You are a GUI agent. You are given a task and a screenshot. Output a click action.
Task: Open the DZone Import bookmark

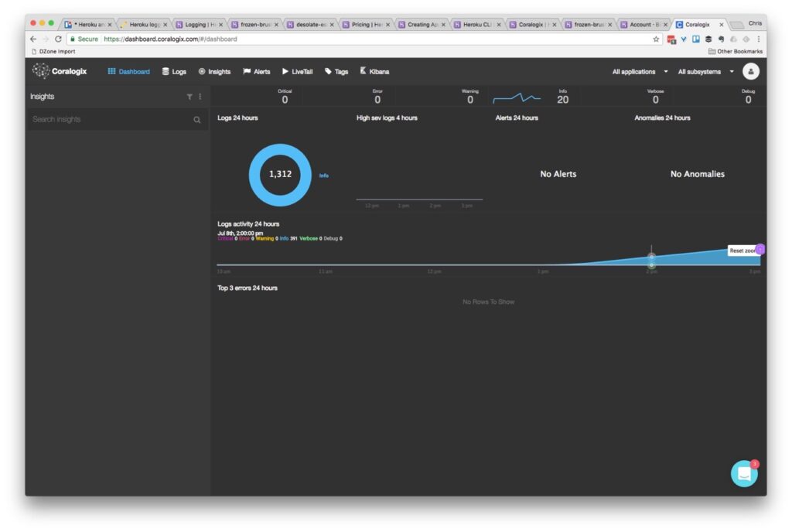pos(53,52)
